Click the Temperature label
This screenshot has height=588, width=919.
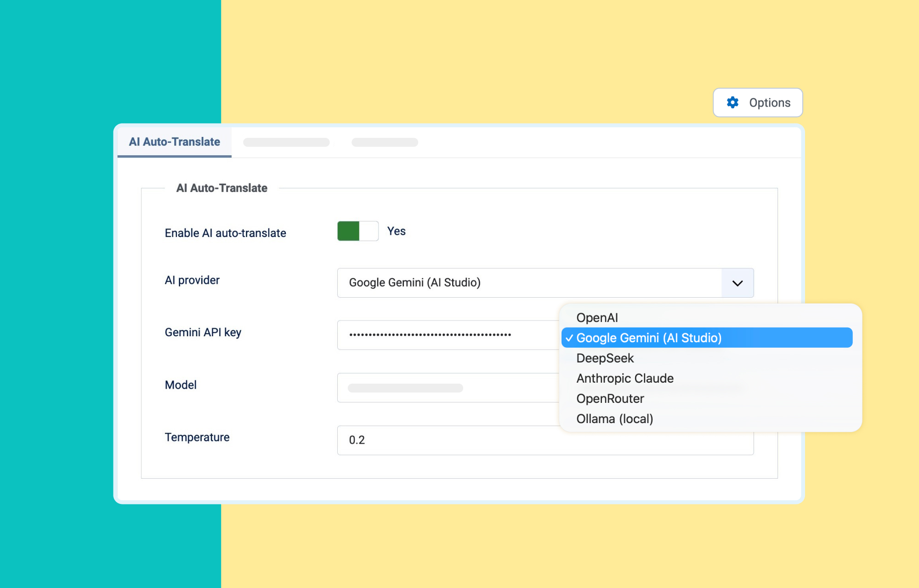tap(197, 437)
